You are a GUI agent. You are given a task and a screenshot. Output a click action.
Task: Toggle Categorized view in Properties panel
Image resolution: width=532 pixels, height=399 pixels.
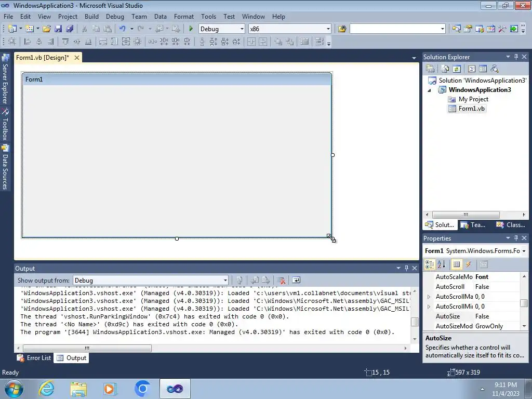tap(430, 264)
